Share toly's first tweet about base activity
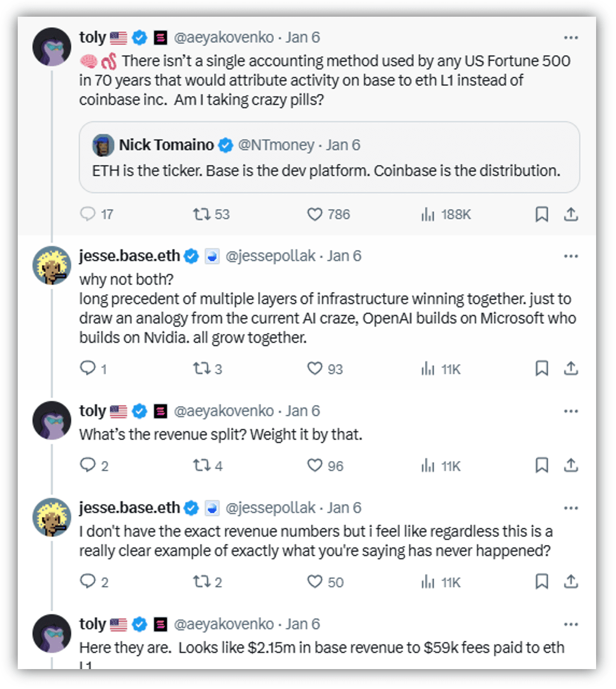This screenshot has height=689, width=616. [571, 214]
